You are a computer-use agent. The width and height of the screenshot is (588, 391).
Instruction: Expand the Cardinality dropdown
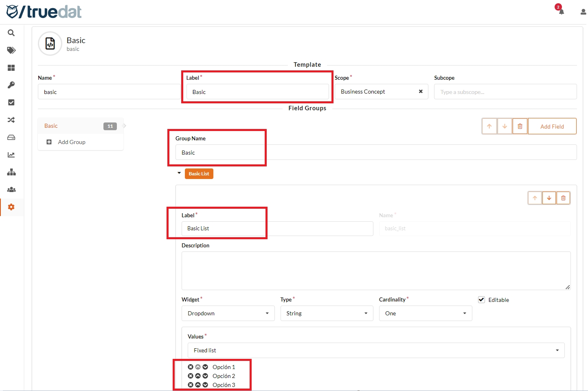pos(425,313)
